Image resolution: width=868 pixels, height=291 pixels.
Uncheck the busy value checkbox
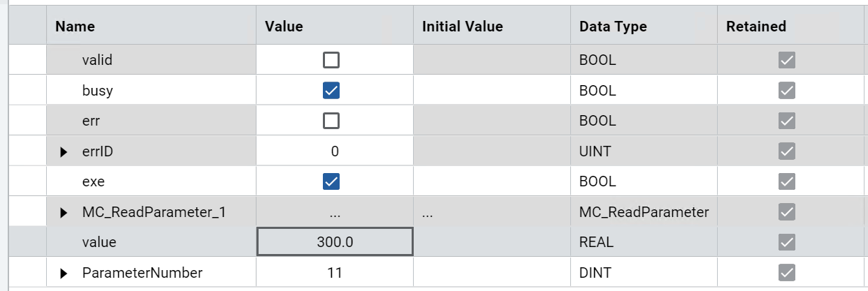pyautogui.click(x=331, y=90)
